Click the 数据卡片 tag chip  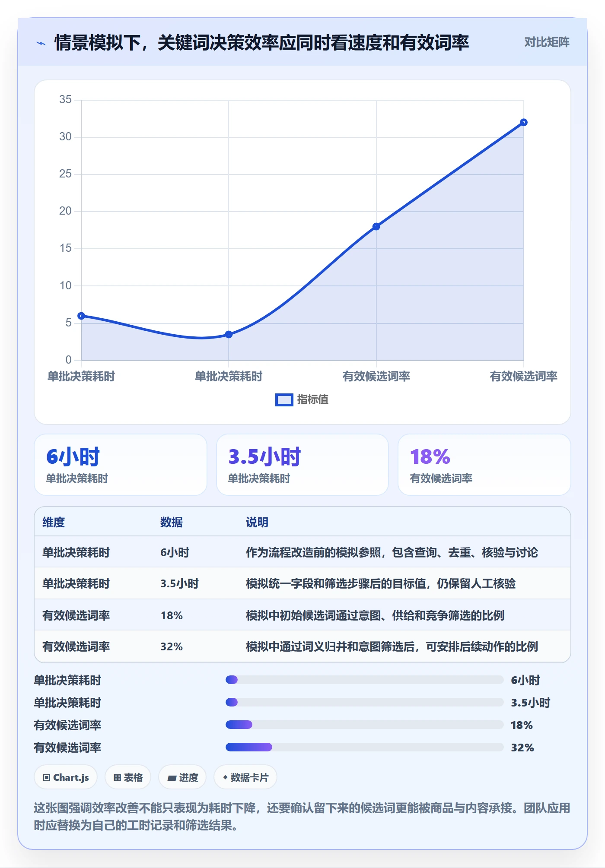point(245,778)
